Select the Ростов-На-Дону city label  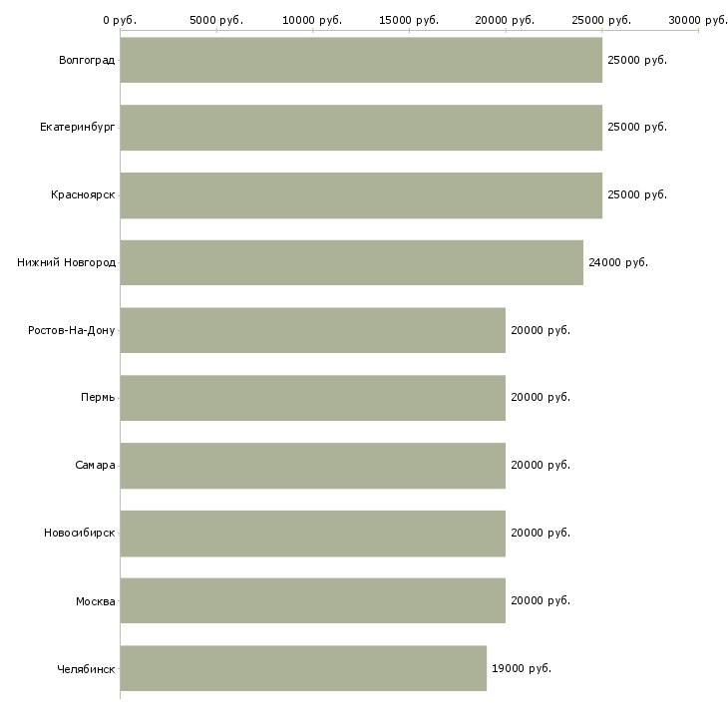pos(72,330)
